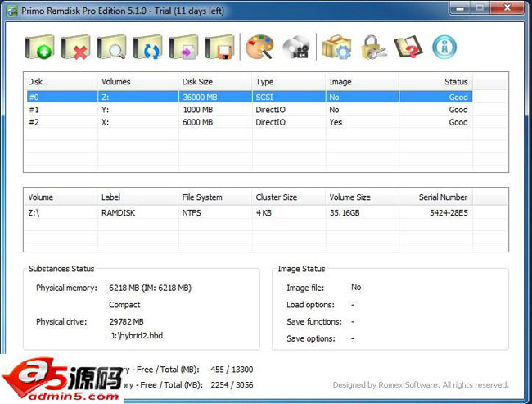Click the blue info about icon

[x=444, y=47]
